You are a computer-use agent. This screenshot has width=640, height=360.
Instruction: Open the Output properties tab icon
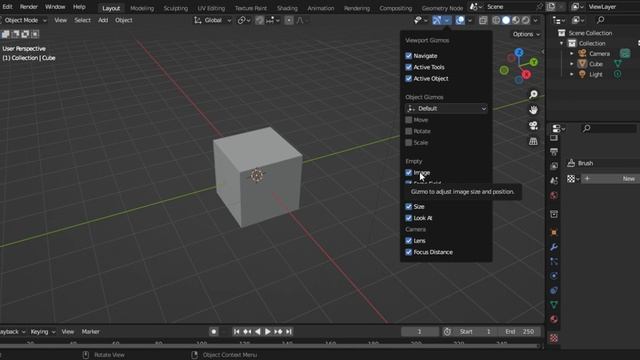554,152
